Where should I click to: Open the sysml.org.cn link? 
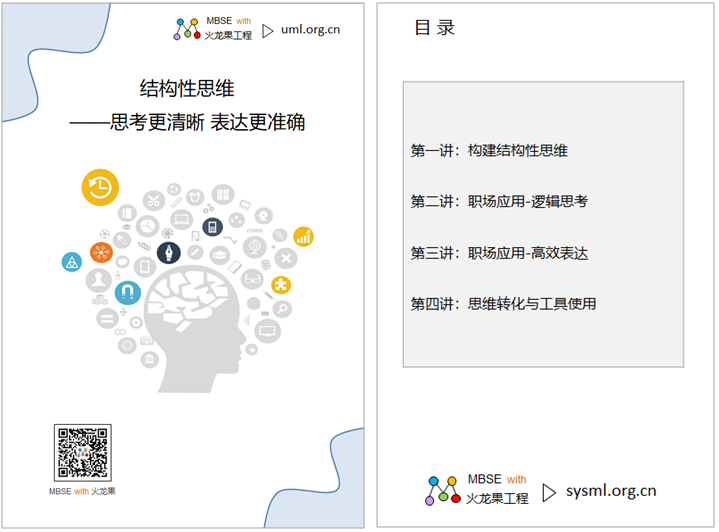point(610,491)
